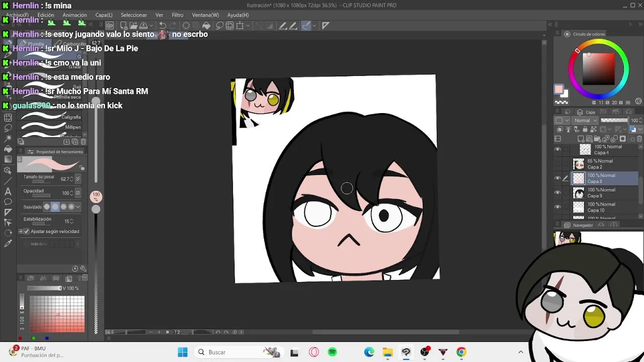Viewport: 644px width, 362px height.
Task: Open a file using the folder icon
Action: (133, 26)
